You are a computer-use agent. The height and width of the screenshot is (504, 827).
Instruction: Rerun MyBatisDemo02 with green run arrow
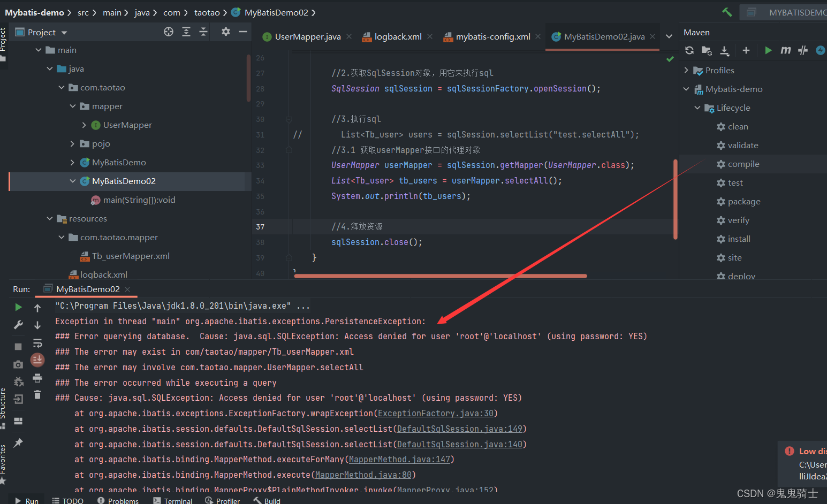pos(18,307)
